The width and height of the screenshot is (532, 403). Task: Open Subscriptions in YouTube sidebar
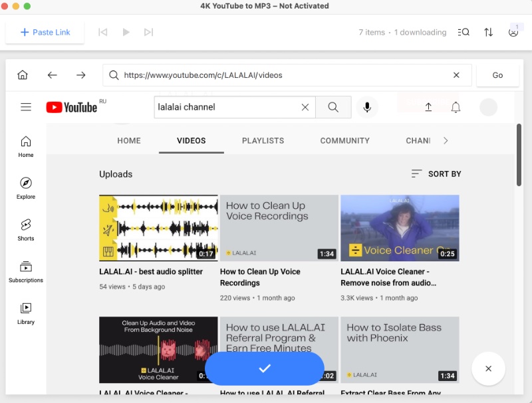coord(26,272)
